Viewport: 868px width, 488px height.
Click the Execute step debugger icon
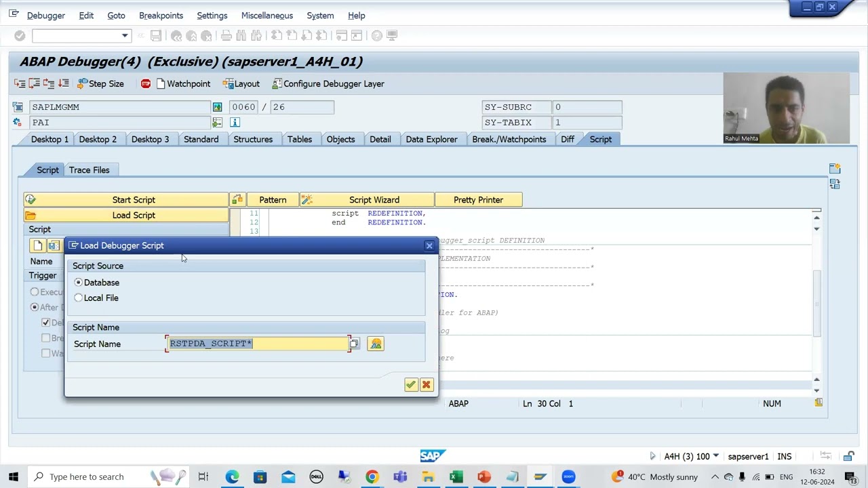pos(34,84)
